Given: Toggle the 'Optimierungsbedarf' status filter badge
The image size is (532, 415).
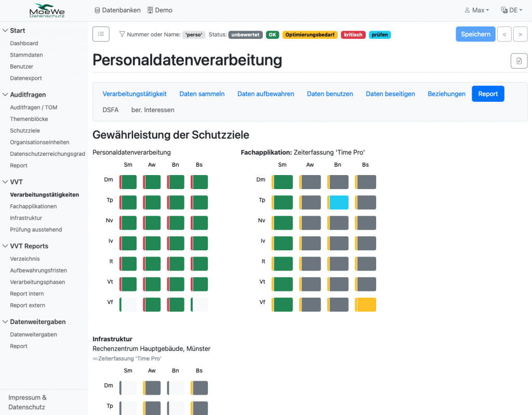Looking at the screenshot, I should click(310, 35).
